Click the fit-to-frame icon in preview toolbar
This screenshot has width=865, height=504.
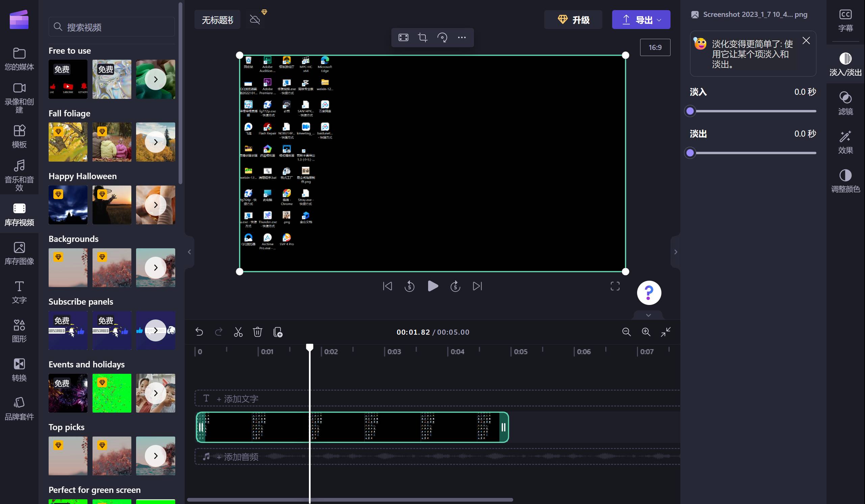coord(403,37)
